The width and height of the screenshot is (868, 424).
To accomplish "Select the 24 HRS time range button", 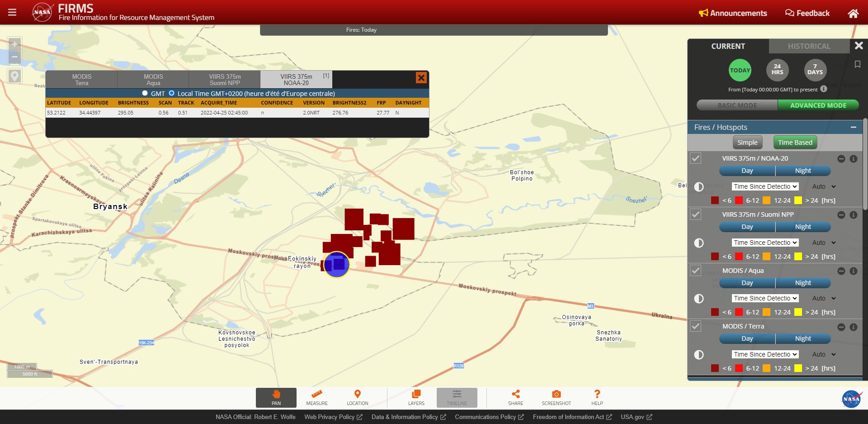I will [x=777, y=70].
